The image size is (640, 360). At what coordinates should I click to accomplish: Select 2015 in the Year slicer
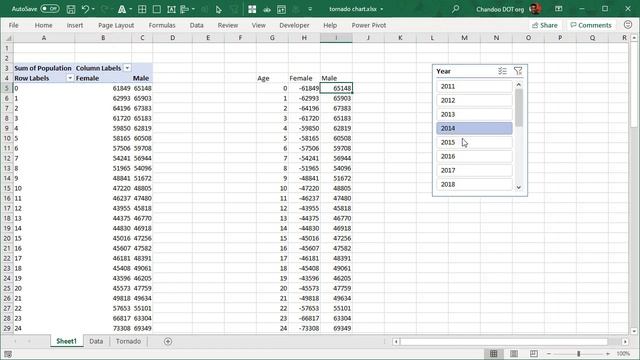(474, 142)
